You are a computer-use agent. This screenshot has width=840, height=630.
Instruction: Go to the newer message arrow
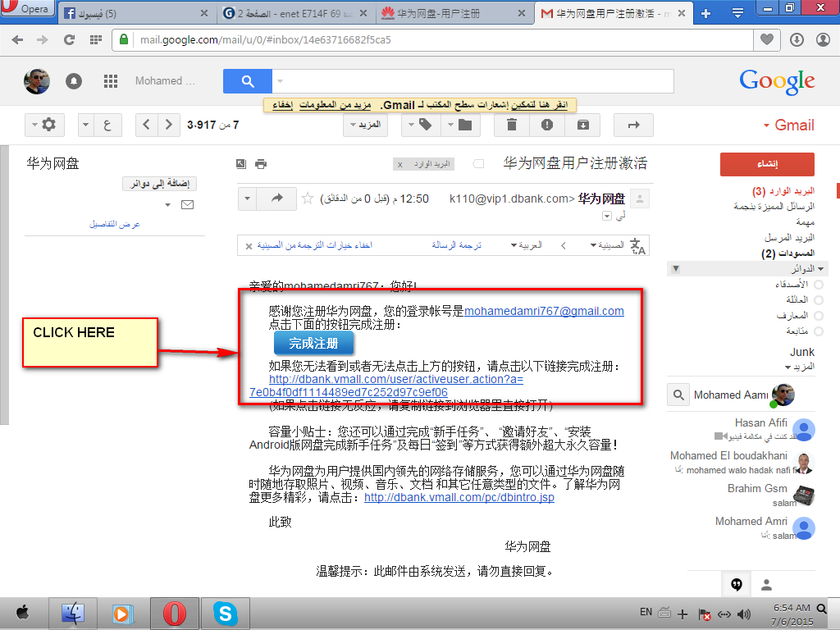(x=146, y=125)
